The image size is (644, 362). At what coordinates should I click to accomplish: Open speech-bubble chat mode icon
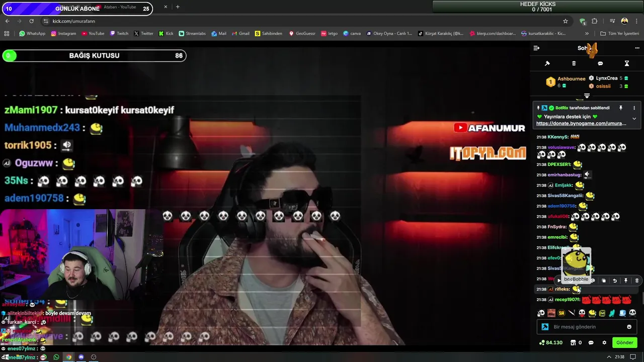coord(600,63)
